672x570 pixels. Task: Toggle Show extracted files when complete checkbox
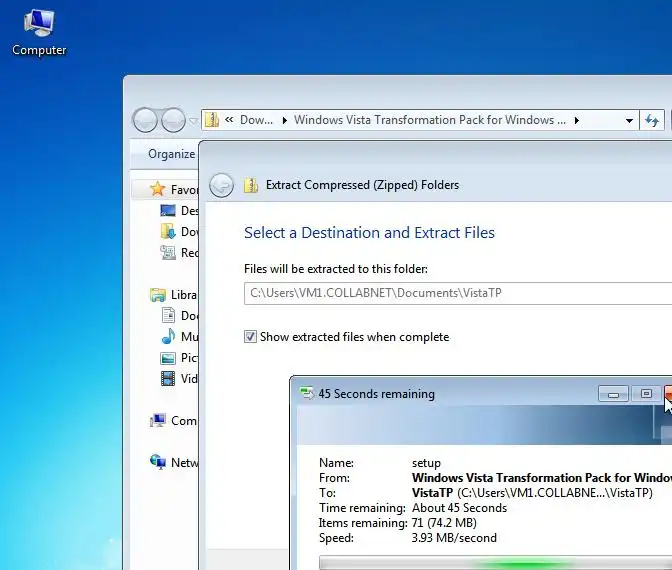250,337
